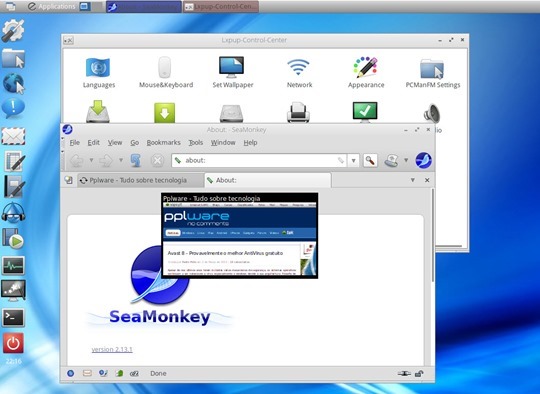Open Set Wallpaper in Control Center
Image resolution: width=540 pixels, height=394 pixels.
tap(232, 73)
